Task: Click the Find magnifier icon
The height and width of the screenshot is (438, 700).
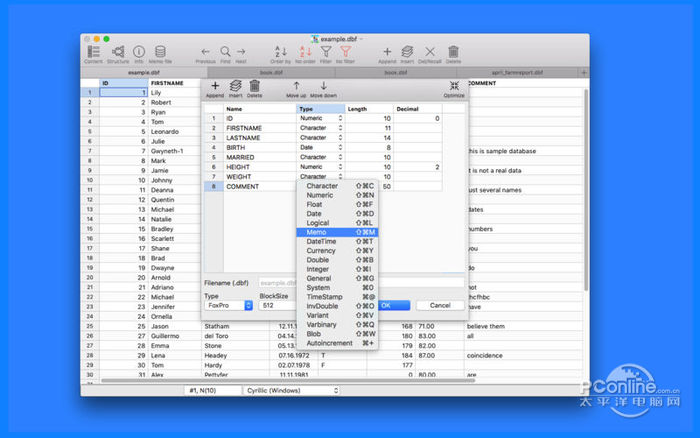Action: [x=225, y=52]
